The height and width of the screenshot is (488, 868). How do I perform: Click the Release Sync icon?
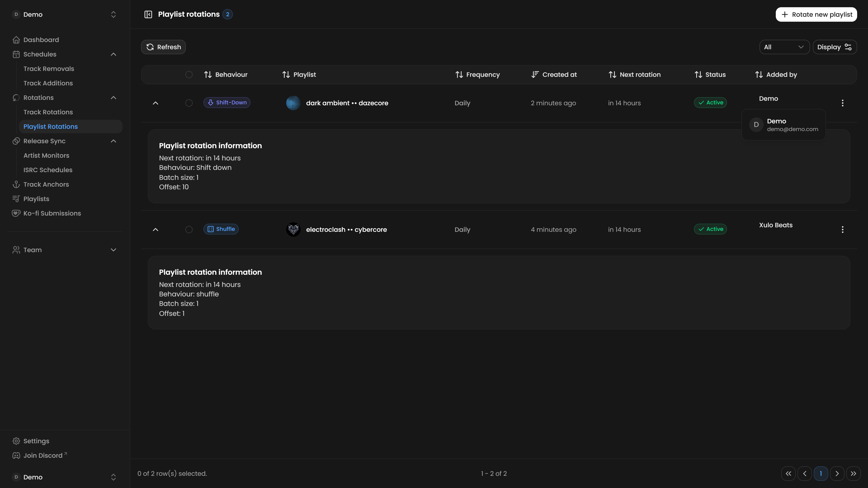(16, 141)
